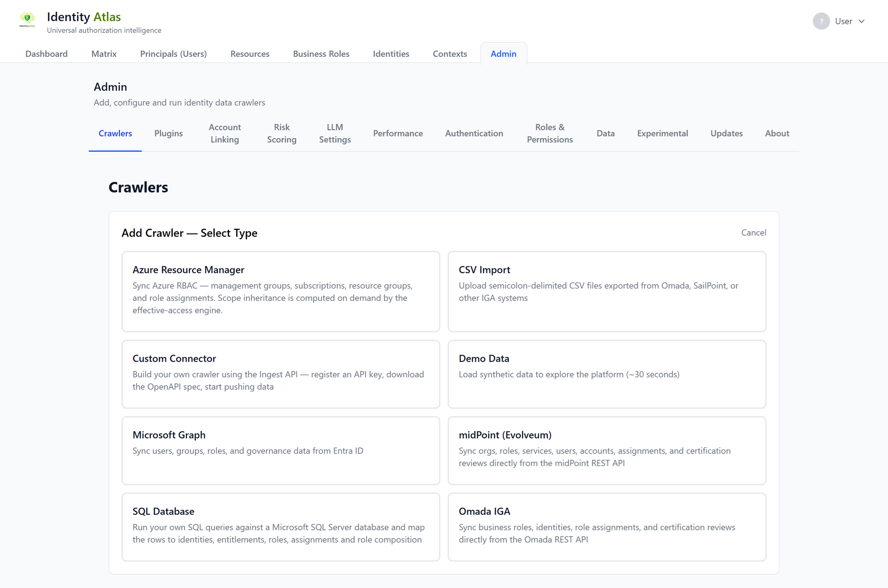
Task: Click 'Universal authorization intelligence' tagline
Action: [x=104, y=30]
